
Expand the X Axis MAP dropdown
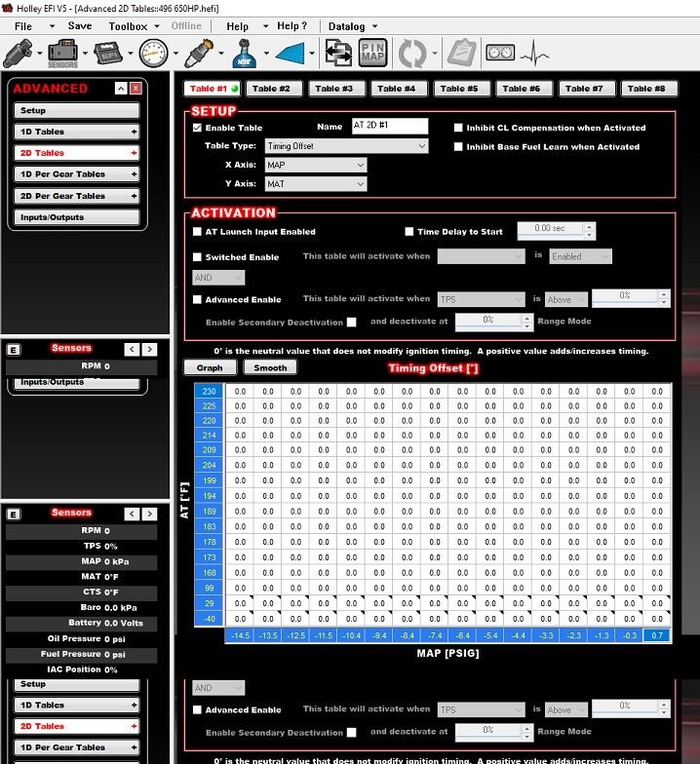[x=316, y=166]
